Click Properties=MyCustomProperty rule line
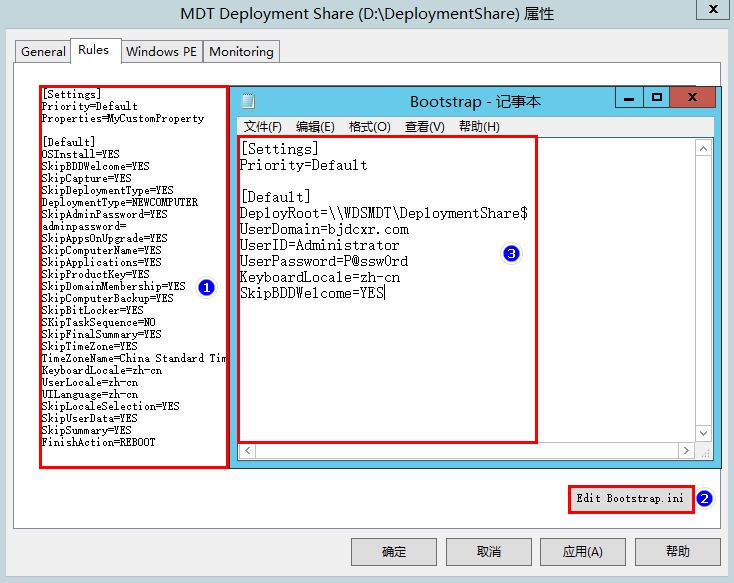The image size is (734, 583). 123,118
